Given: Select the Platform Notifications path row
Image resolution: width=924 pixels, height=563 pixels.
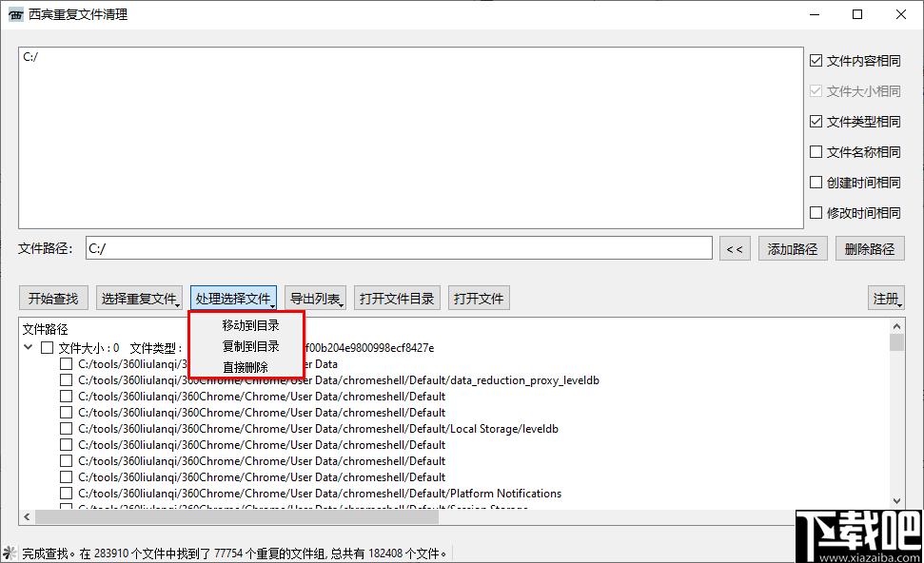Looking at the screenshot, I should pyautogui.click(x=320, y=494).
